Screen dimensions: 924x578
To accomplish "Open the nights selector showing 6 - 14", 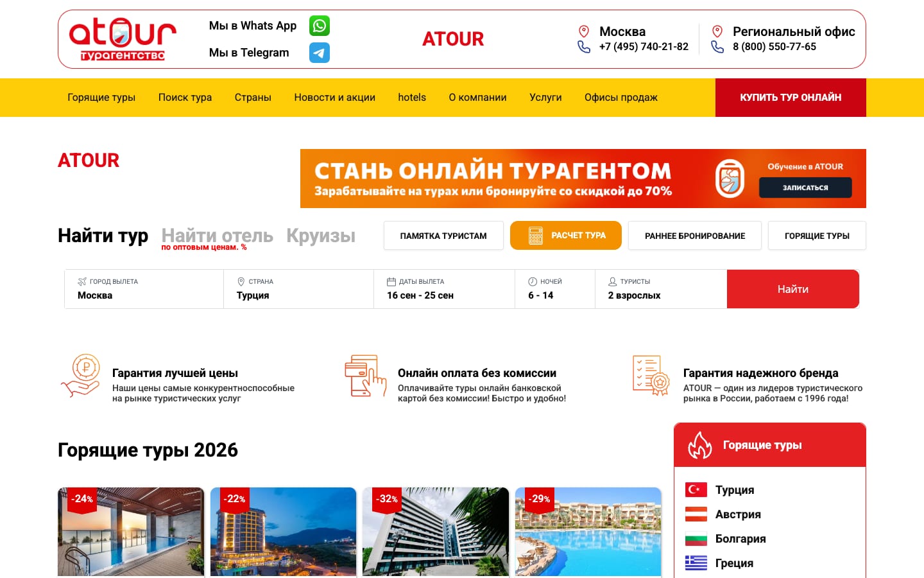I will [555, 289].
